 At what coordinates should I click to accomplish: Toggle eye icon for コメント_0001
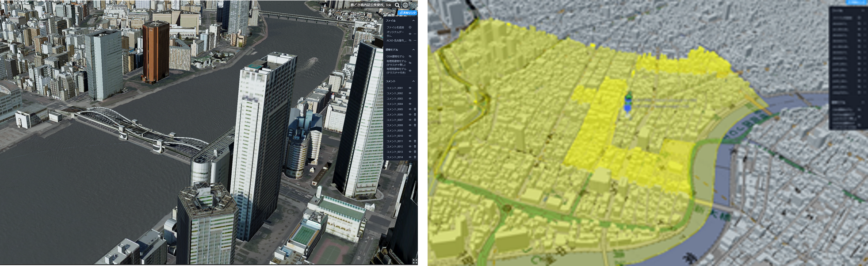pyautogui.click(x=410, y=88)
